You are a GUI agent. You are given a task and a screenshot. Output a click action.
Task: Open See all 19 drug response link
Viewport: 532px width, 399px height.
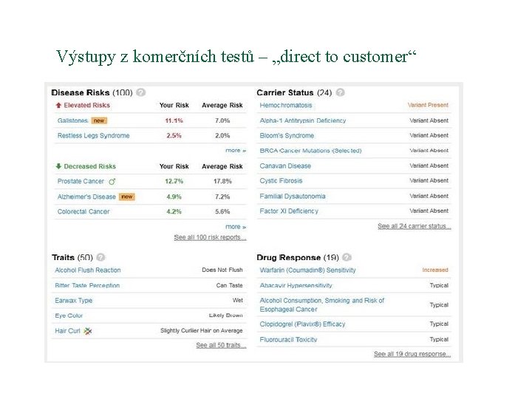click(x=412, y=354)
